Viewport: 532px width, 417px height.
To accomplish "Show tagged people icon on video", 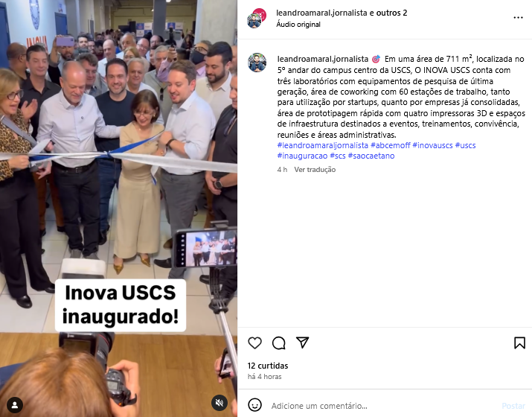I will tap(15, 404).
